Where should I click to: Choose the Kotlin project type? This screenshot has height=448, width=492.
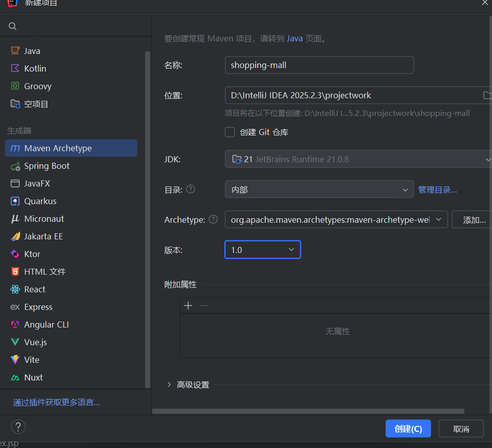tap(71, 68)
